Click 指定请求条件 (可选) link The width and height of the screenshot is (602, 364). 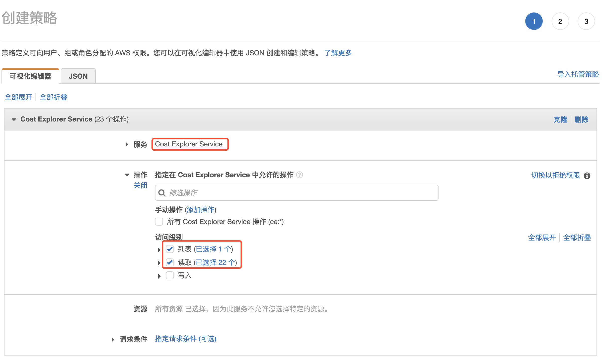click(x=186, y=339)
